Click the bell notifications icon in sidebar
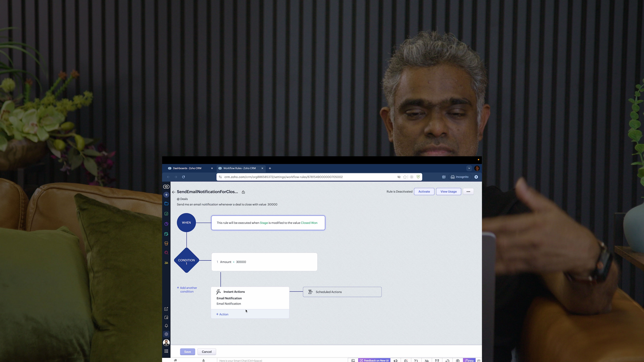Image resolution: width=644 pixels, height=362 pixels. coord(166,326)
